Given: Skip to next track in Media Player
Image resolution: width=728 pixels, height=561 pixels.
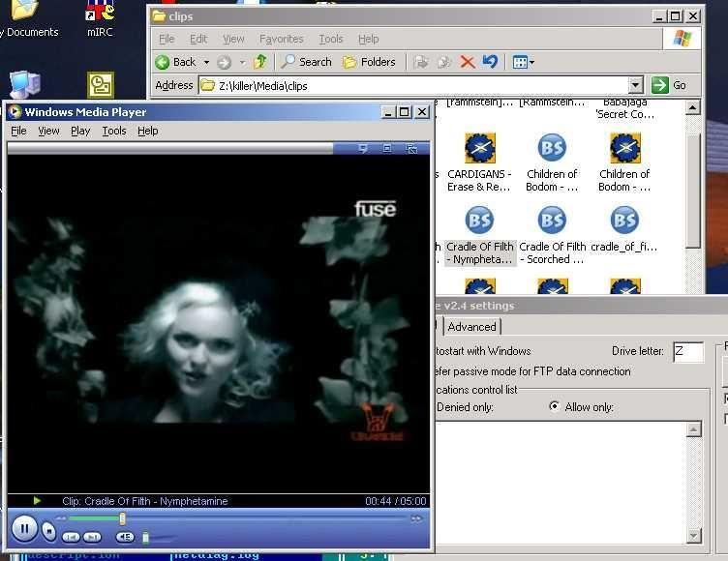Looking at the screenshot, I should point(92,538).
